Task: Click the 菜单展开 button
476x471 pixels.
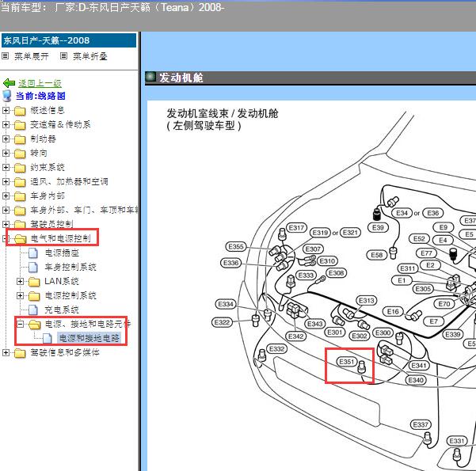Action: coord(31,56)
